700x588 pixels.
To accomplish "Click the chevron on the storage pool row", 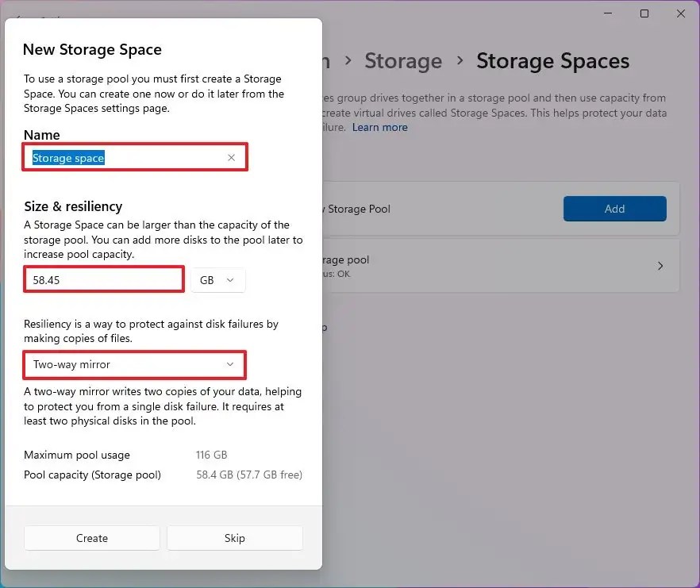I will (x=660, y=266).
